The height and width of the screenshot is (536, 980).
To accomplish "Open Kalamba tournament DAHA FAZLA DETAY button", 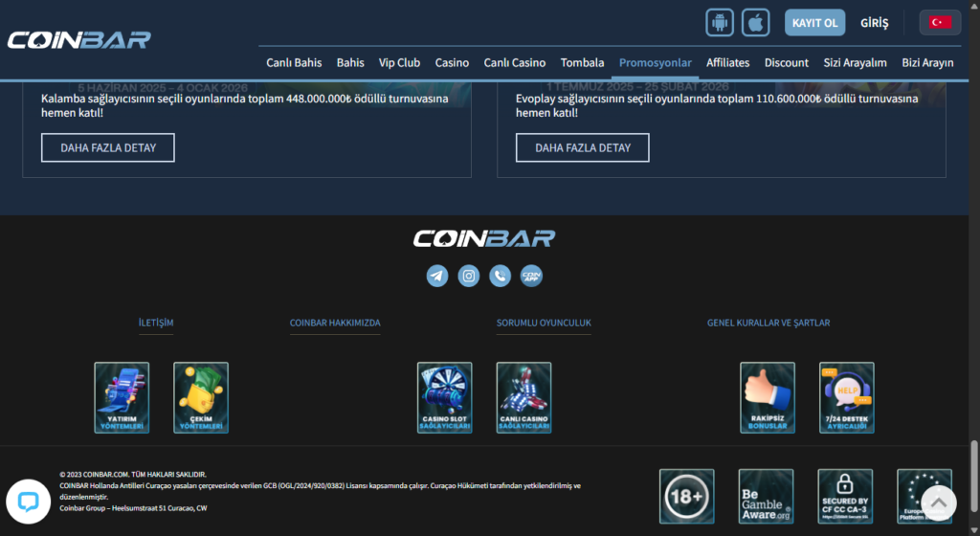I will click(x=107, y=147).
